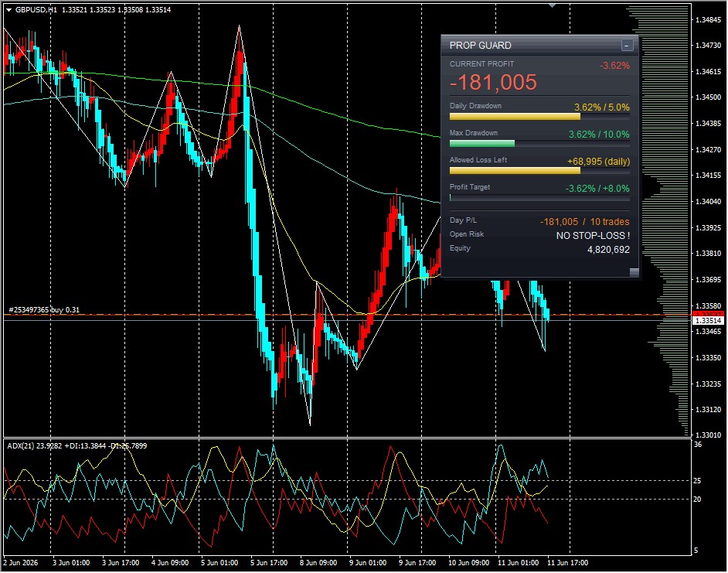
Task: Select the -181,005 / 10 trades value
Action: 584,222
